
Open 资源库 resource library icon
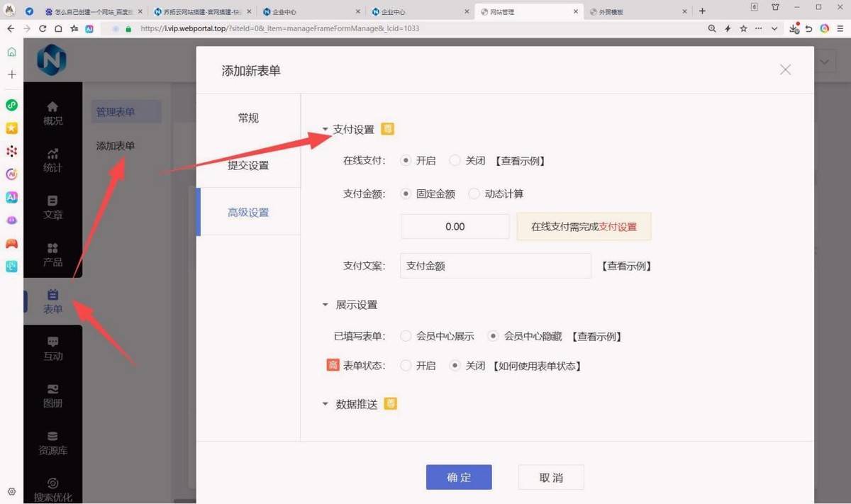pyautogui.click(x=52, y=443)
